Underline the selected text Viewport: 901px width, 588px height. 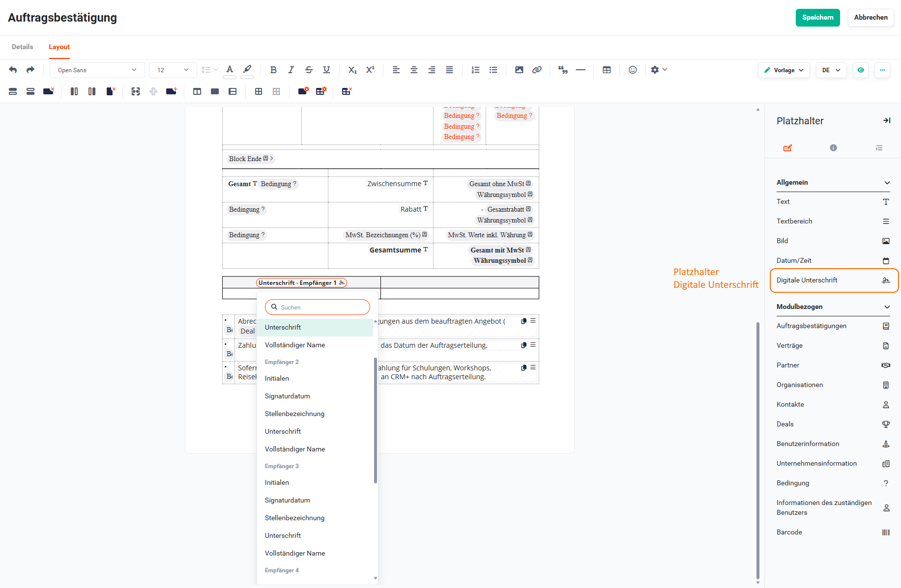pyautogui.click(x=326, y=70)
